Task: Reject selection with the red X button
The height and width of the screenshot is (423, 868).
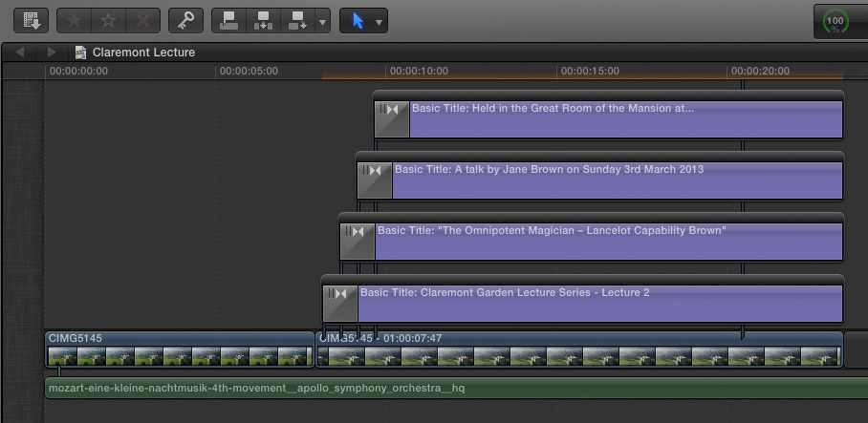Action: pos(142,20)
